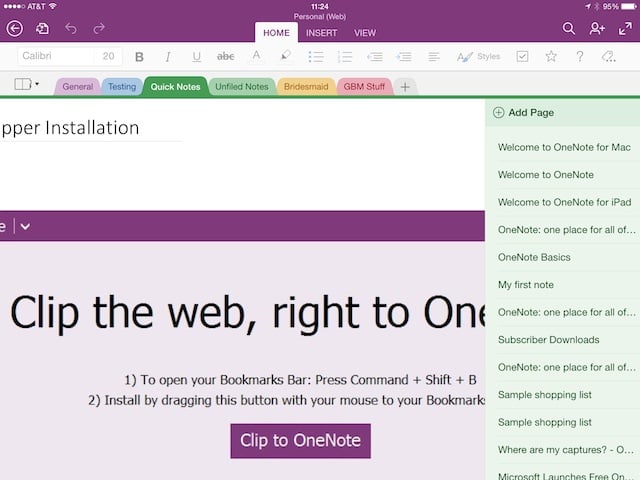Apply the question mark tag
Screen dimensions: 640x480
(580, 56)
